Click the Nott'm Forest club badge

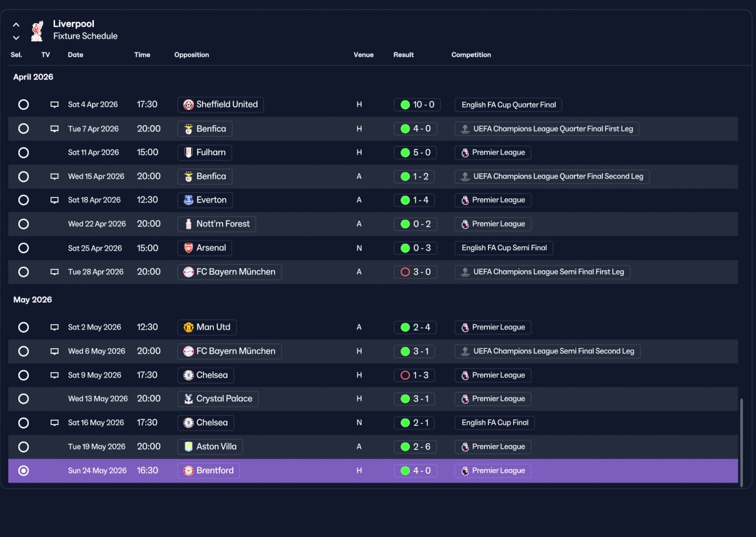click(x=188, y=224)
